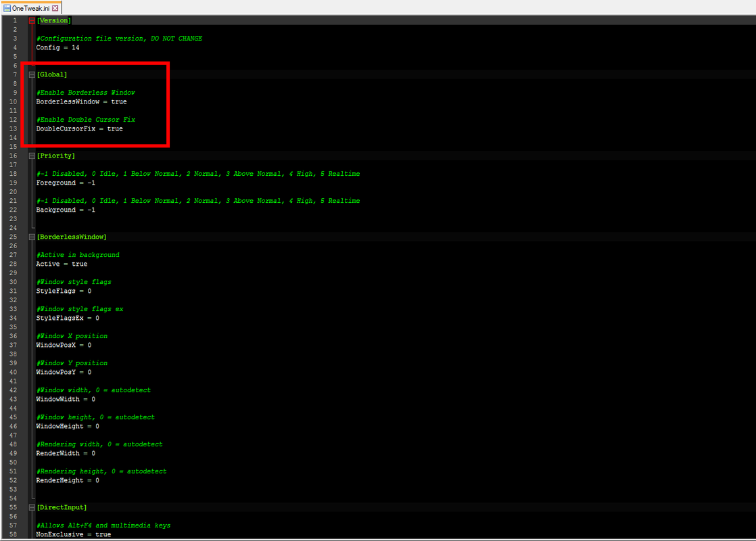Click the [Priority] section header text
The image size is (756, 541).
tap(56, 156)
